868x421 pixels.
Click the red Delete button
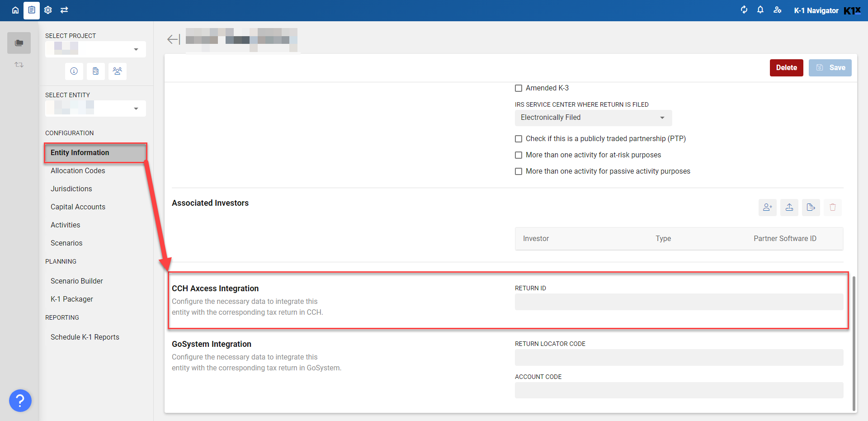786,68
